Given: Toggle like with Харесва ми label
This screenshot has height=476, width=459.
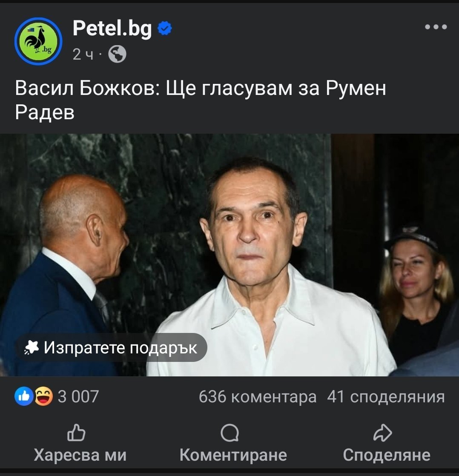Looking at the screenshot, I should pos(80,455).
